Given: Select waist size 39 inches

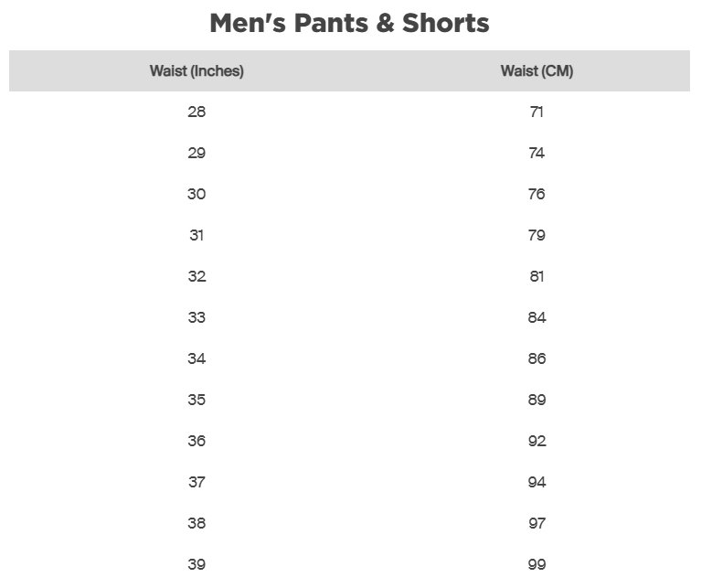Looking at the screenshot, I should pyautogui.click(x=197, y=564).
